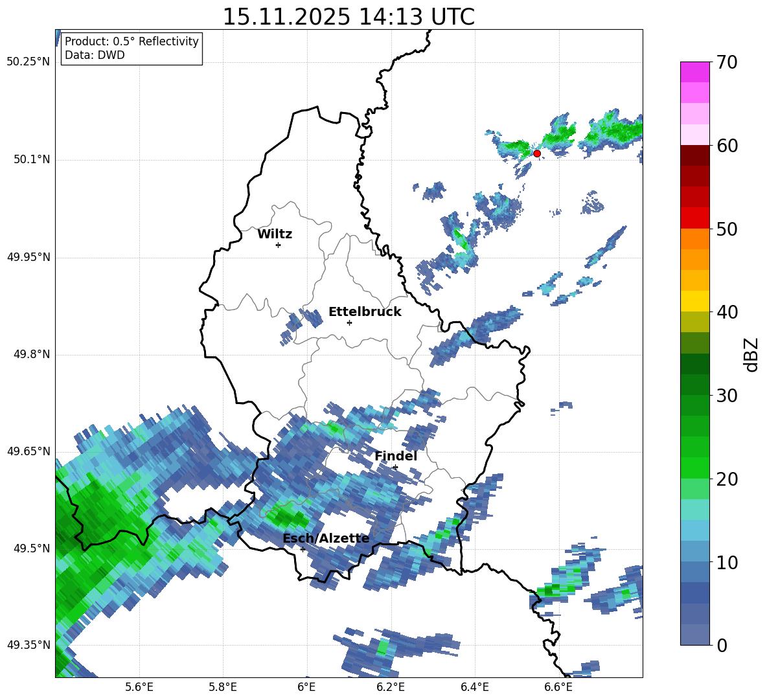
Task: Click the 60 tick on the colorbar
Action: point(727,146)
